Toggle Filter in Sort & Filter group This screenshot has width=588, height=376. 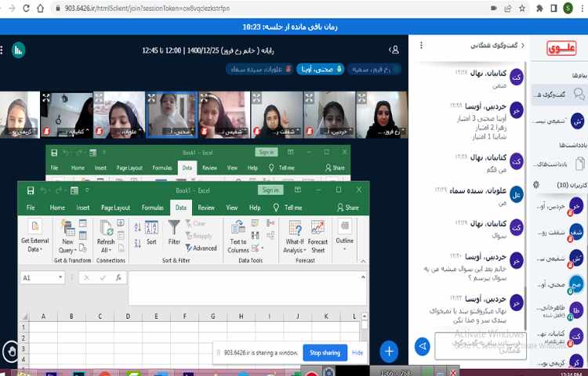174,233
